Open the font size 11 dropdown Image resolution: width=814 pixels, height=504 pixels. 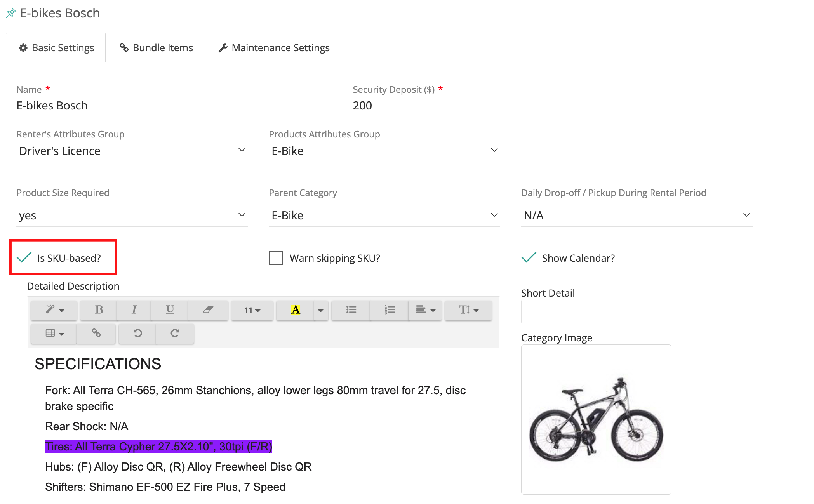[x=252, y=310]
